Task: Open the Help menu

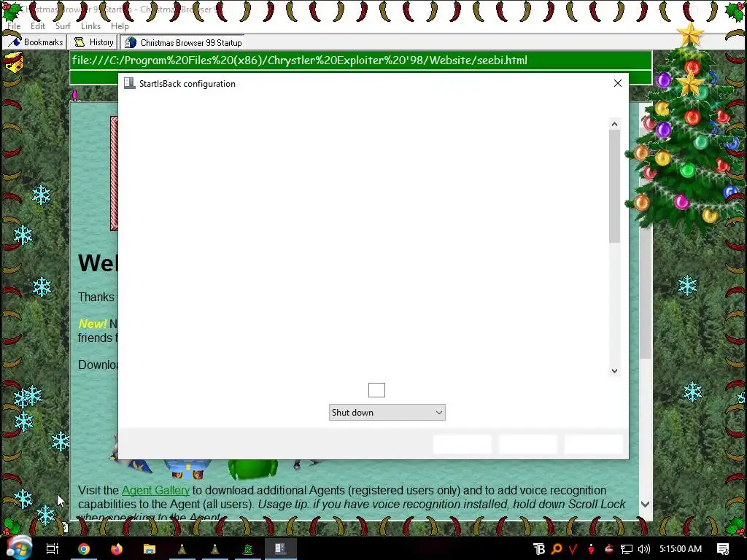Action: [120, 26]
